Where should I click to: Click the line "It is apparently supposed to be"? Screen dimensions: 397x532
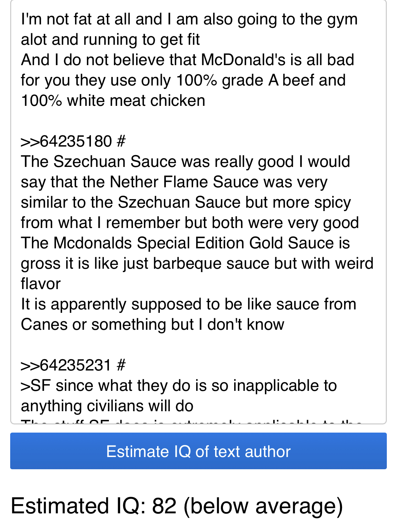tap(189, 304)
